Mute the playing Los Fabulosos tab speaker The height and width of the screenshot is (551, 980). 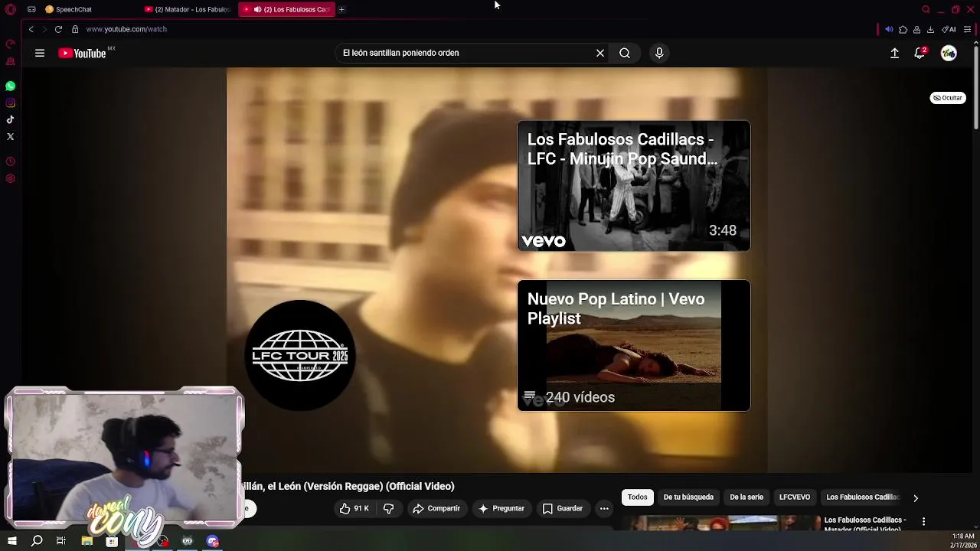257,9
